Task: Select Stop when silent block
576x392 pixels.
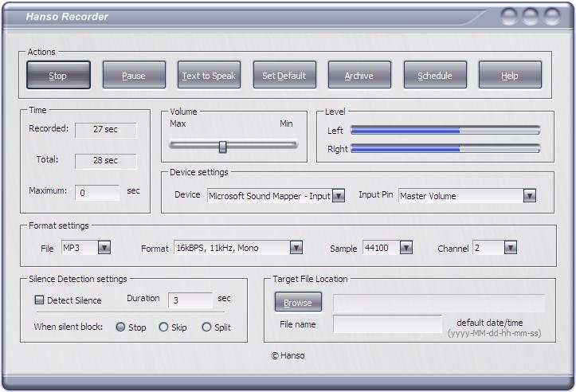Action: tap(120, 327)
